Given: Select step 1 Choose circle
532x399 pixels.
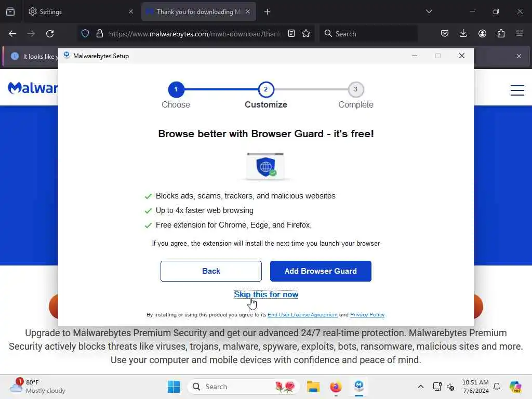Looking at the screenshot, I should [x=176, y=89].
